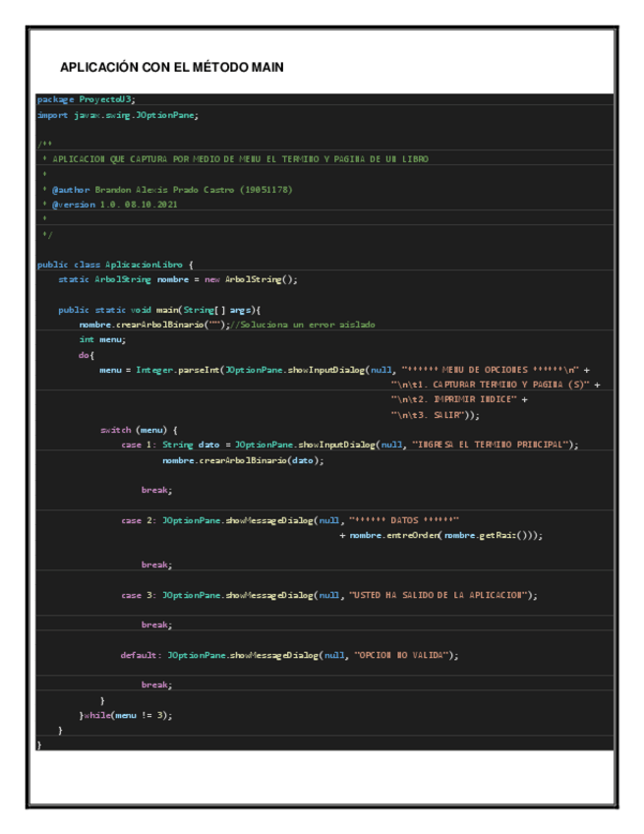Screen dimensions: 644x834
Task: Click the 'switch (menu) {' statement
Action: tap(139, 430)
